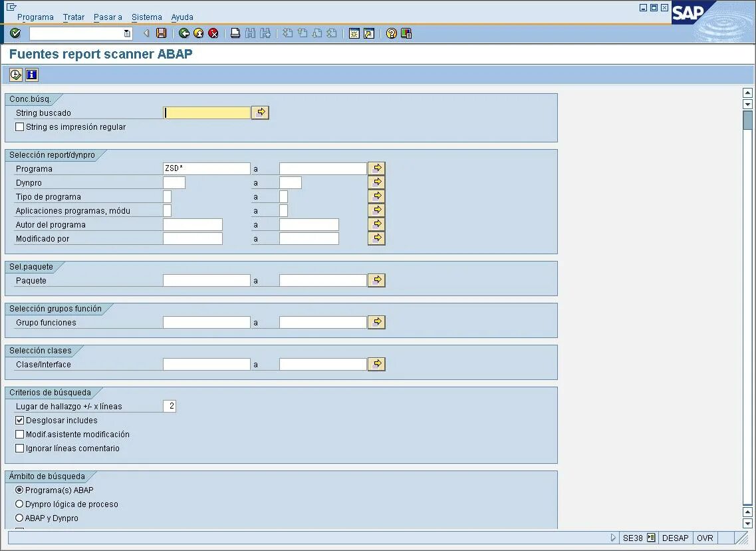
Task: Click the DESAP server status entry
Action: tap(675, 538)
